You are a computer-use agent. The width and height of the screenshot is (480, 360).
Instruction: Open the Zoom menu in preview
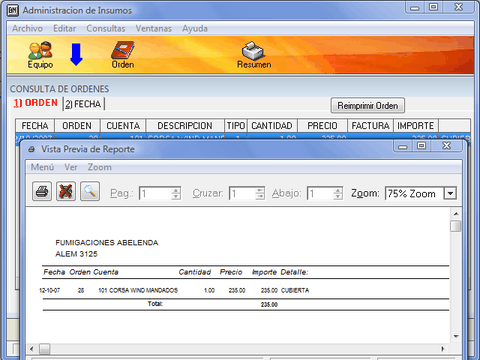pos(99,167)
